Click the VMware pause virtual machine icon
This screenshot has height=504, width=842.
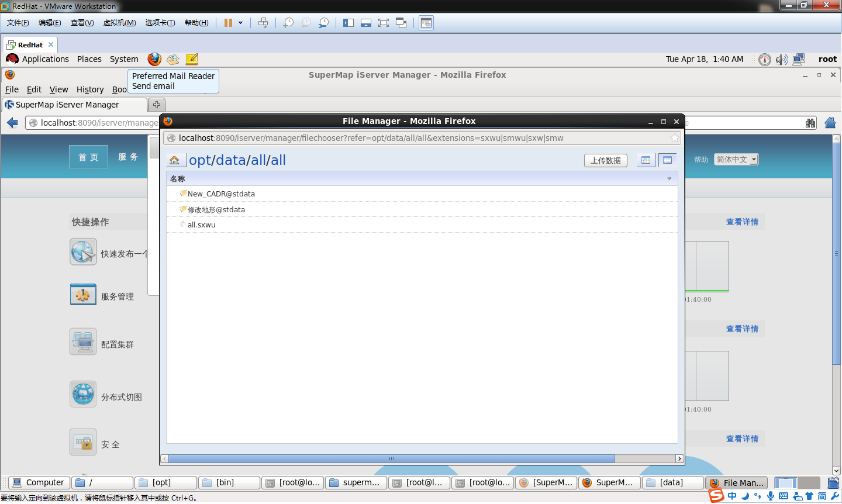tap(228, 23)
